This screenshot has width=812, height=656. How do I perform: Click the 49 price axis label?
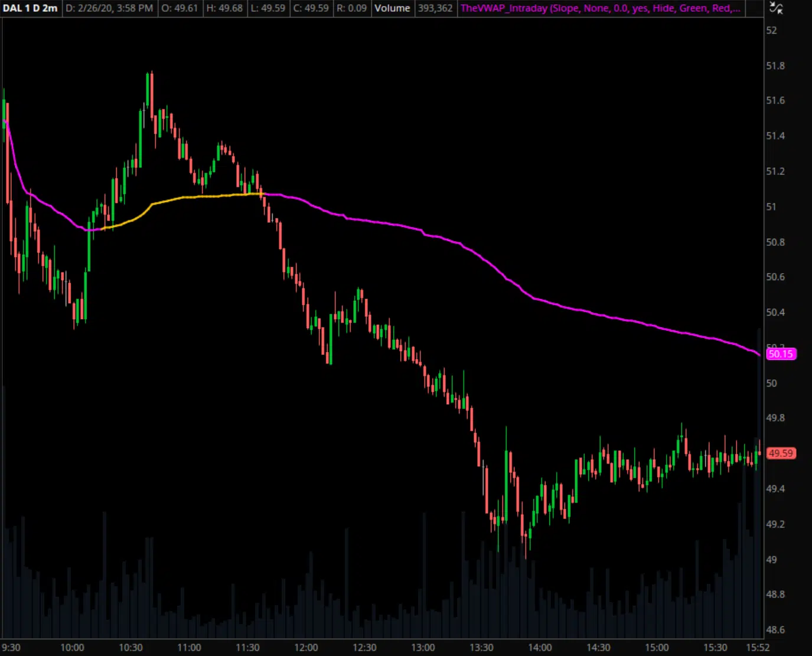click(771, 559)
